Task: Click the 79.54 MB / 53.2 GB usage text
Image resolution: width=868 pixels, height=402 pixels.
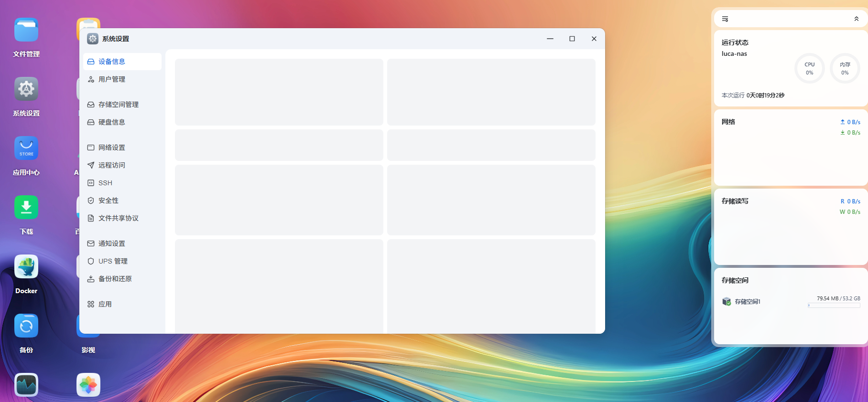Action: click(x=838, y=298)
